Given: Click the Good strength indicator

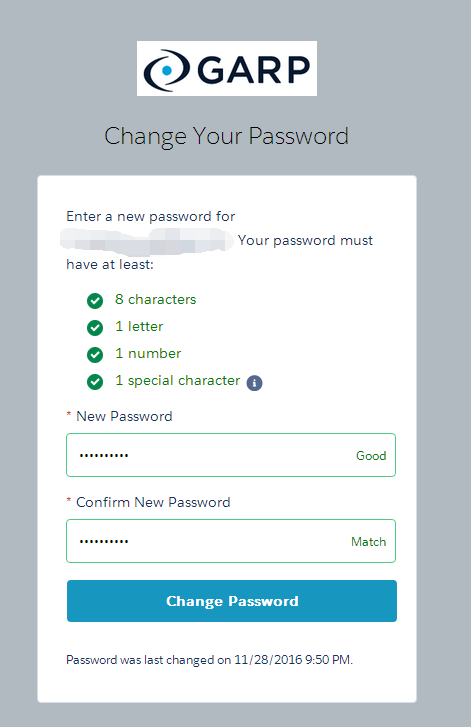Looking at the screenshot, I should [371, 456].
